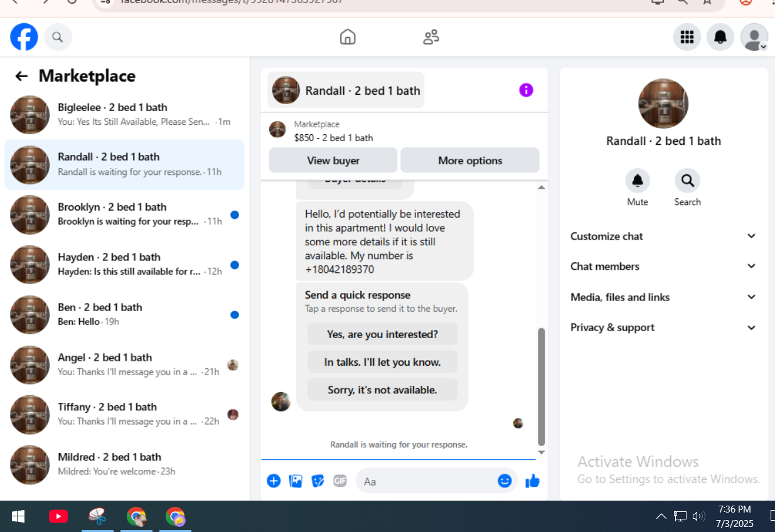Viewport: 775px width, 532px height.
Task: Open the Brooklyn conversation
Action: tap(124, 215)
